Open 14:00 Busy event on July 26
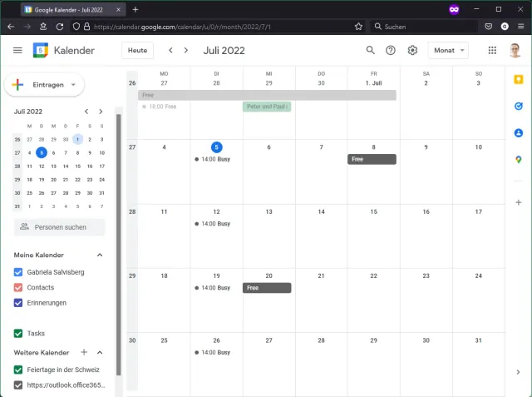The height and width of the screenshot is (397, 532). pos(213,352)
